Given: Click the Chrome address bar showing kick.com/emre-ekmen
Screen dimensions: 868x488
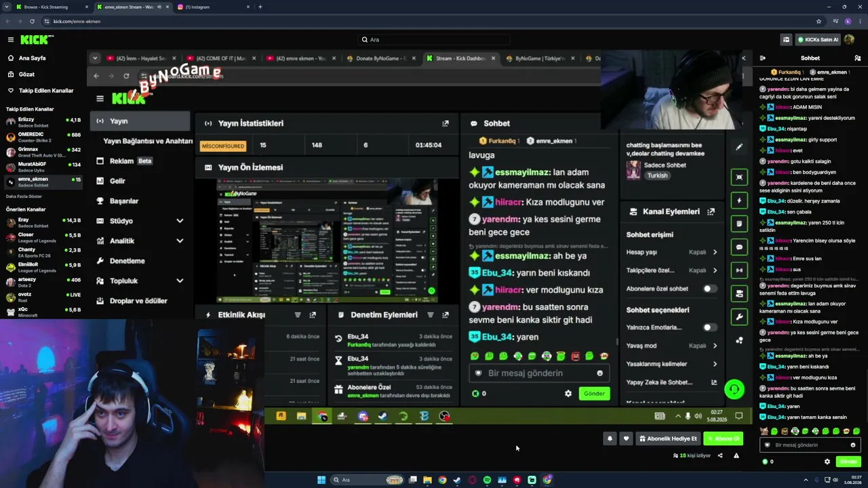Looking at the screenshot, I should [x=427, y=21].
